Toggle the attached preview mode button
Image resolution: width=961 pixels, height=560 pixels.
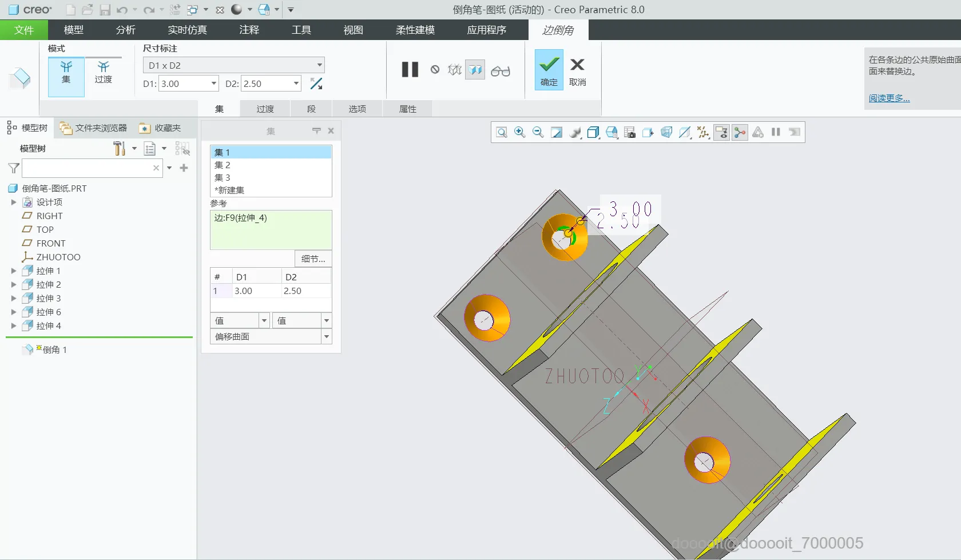coord(475,70)
